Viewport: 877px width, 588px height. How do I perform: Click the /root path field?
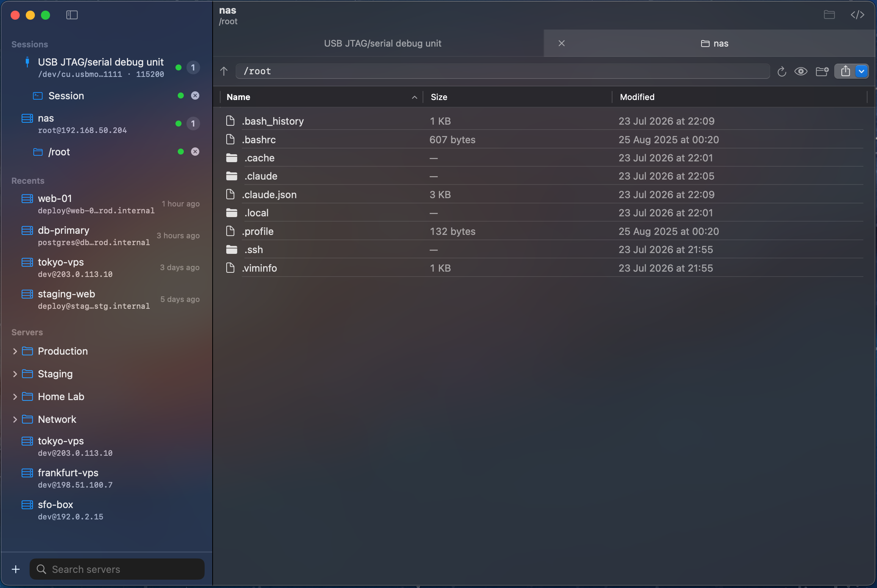503,71
